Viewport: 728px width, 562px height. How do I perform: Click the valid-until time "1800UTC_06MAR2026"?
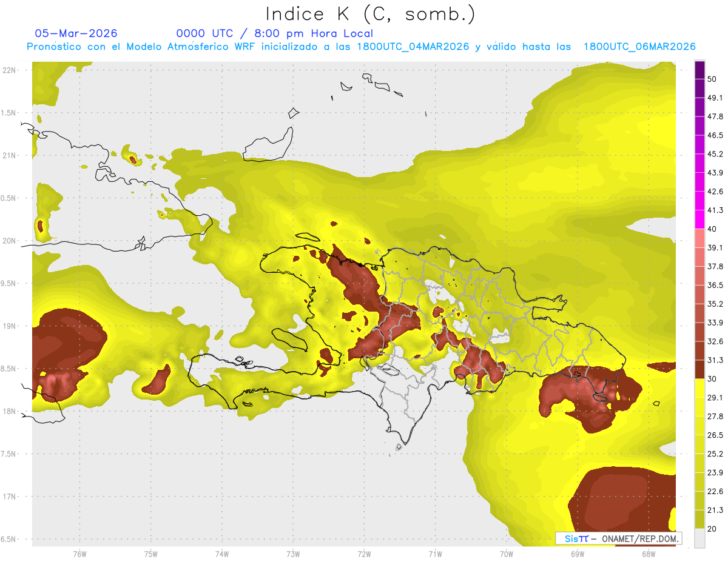click(639, 47)
